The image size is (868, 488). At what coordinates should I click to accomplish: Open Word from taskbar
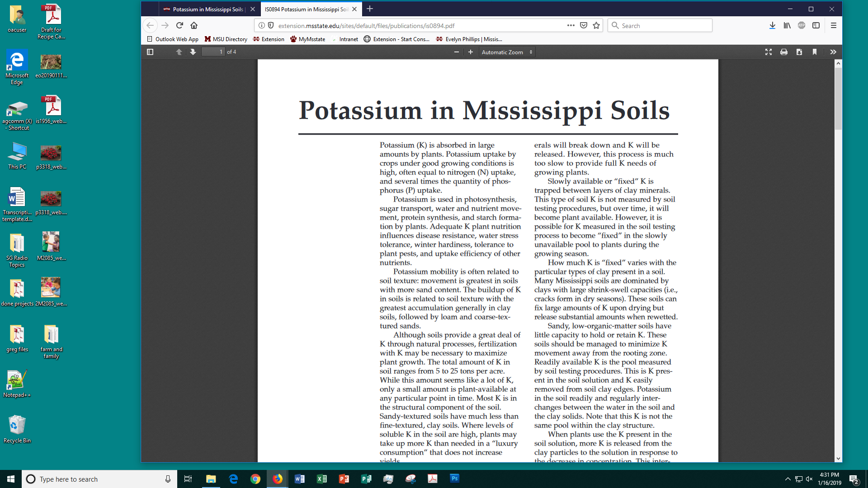(300, 479)
